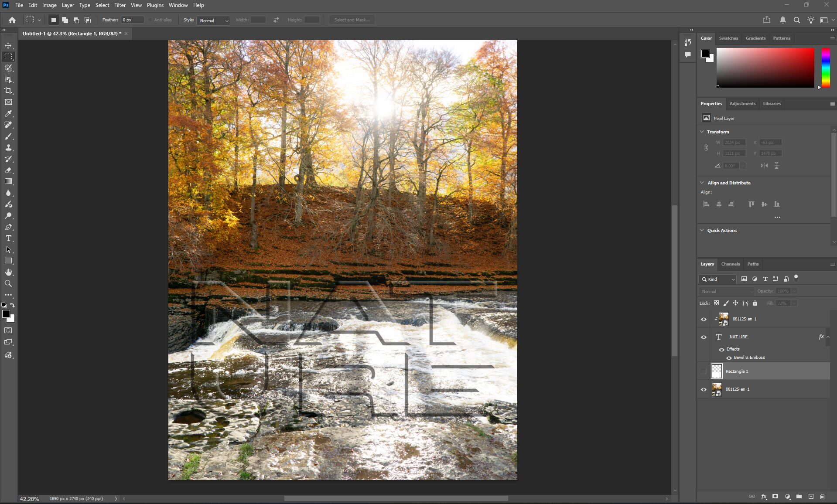The height and width of the screenshot is (504, 837).
Task: Select the Horizontal Type tool
Action: (8, 238)
